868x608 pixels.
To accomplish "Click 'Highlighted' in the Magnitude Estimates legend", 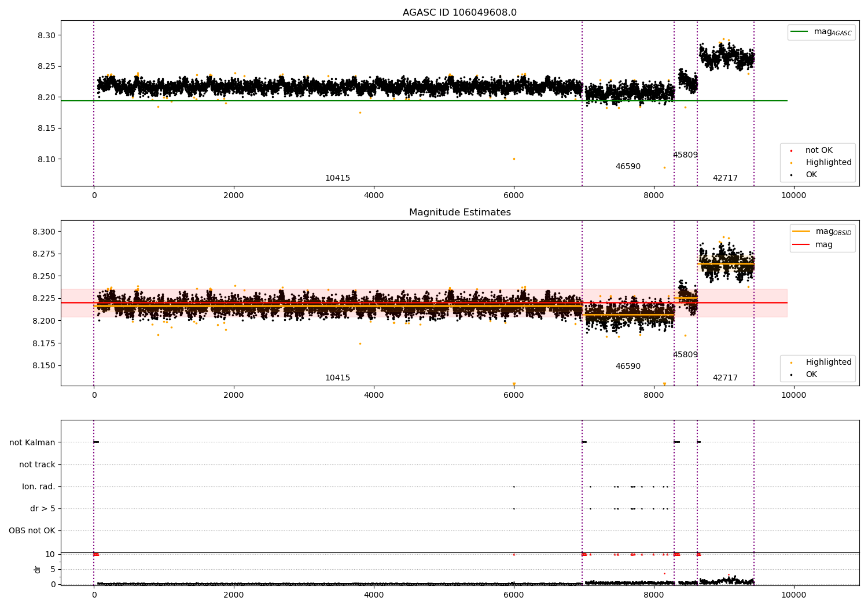I will (x=828, y=362).
